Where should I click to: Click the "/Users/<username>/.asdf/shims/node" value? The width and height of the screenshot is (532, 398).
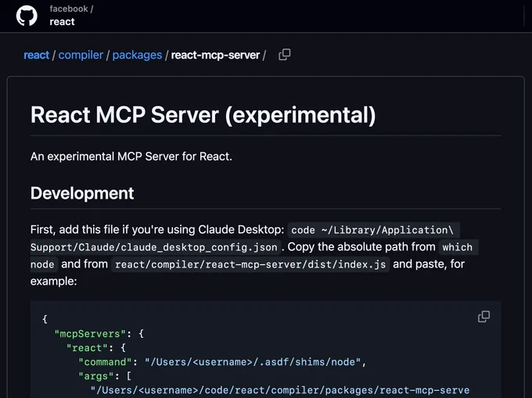pyautogui.click(x=252, y=362)
